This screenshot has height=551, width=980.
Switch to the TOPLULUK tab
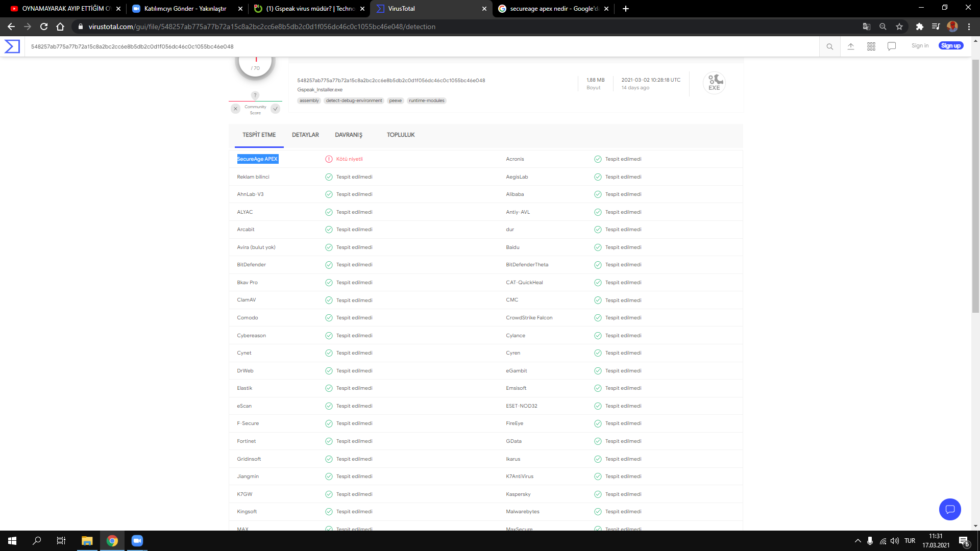coord(401,135)
